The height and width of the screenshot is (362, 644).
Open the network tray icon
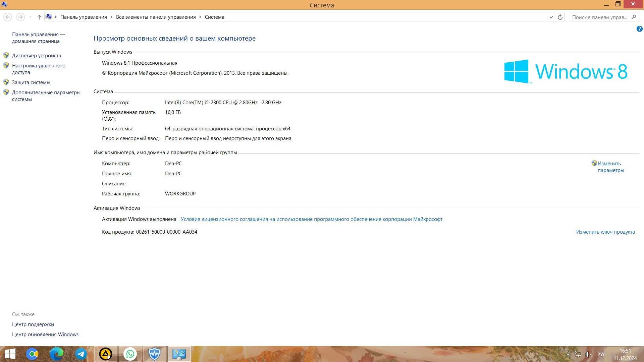(578, 354)
